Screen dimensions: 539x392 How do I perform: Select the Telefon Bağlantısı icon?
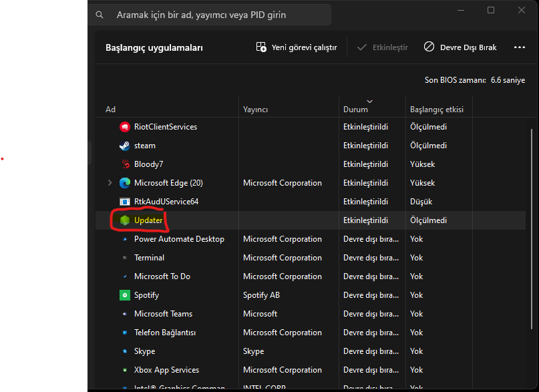[124, 333]
